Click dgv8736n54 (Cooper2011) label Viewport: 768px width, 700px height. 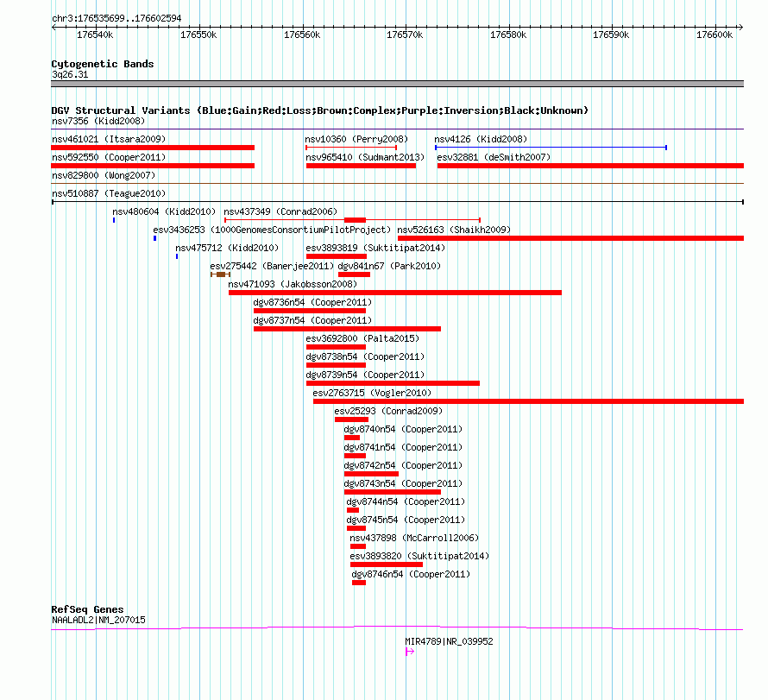312,302
